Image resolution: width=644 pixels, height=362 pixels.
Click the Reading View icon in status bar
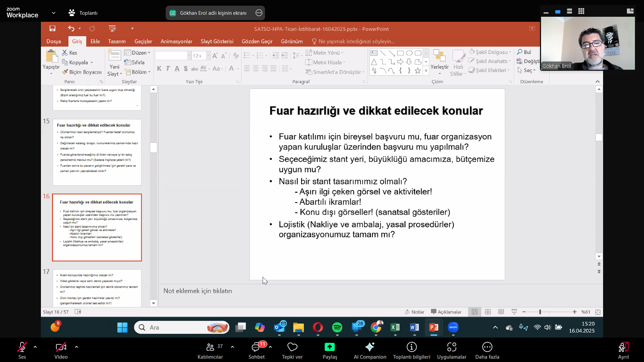[501, 312]
